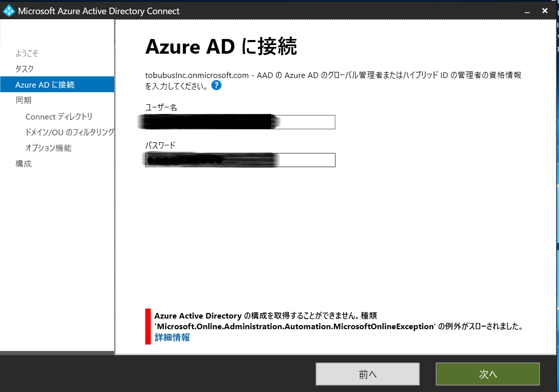This screenshot has height=392, width=559.
Task: Close the Azure AD Connect window
Action: tap(545, 11)
